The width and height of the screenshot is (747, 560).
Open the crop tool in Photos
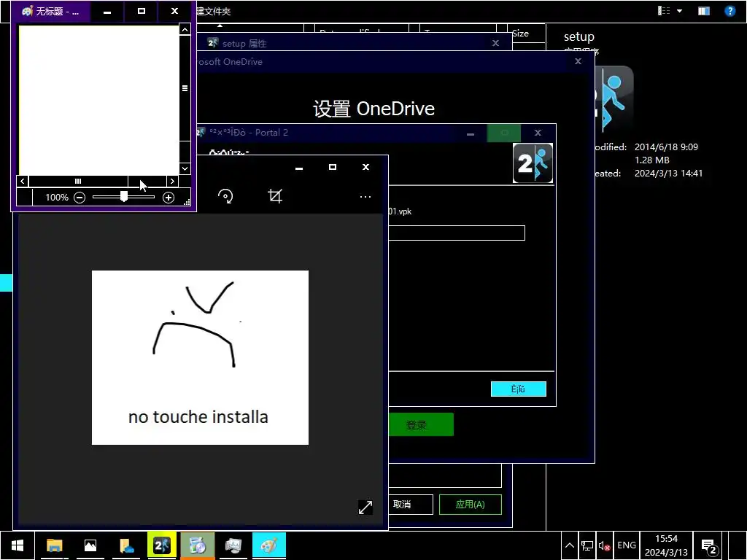275,195
